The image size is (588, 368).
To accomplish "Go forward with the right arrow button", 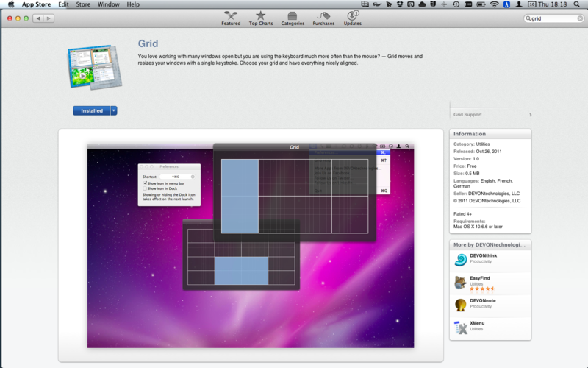I will pyautogui.click(x=49, y=18).
